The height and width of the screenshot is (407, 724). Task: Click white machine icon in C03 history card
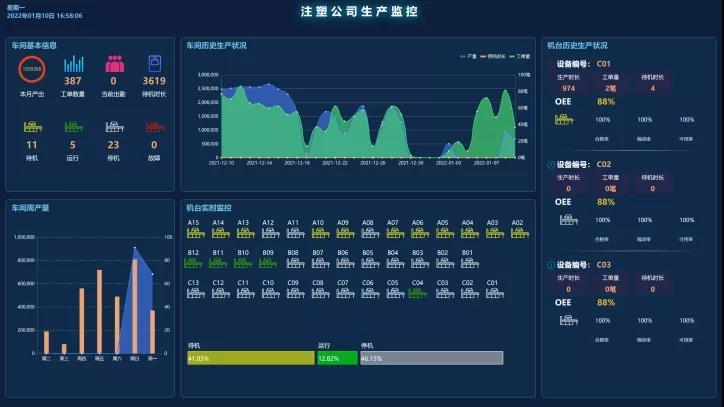[x=568, y=320]
